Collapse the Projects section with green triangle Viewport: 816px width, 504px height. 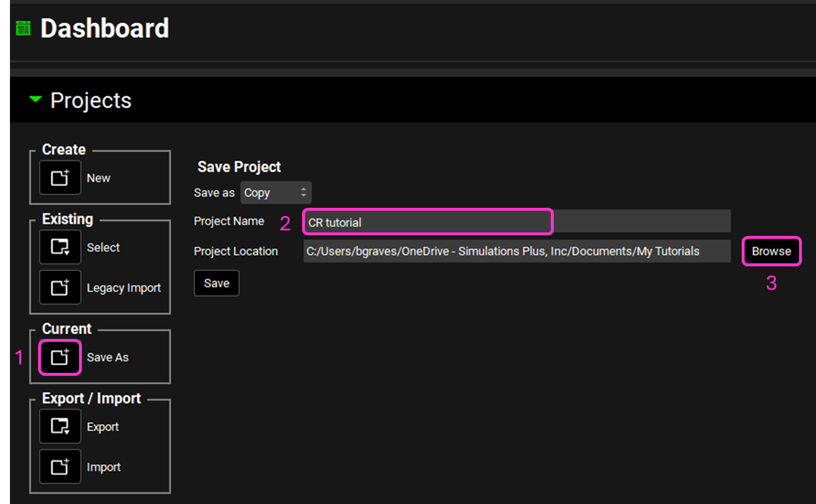tap(36, 100)
